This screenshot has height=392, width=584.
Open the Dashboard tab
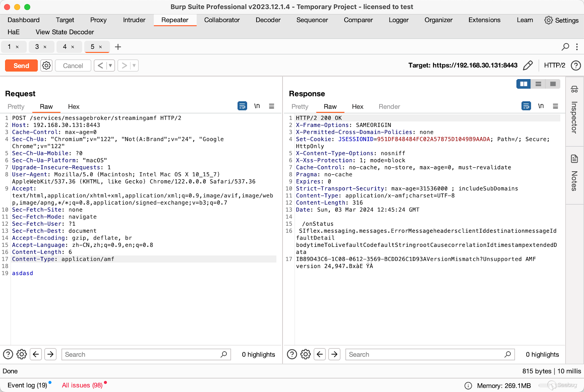tap(24, 20)
